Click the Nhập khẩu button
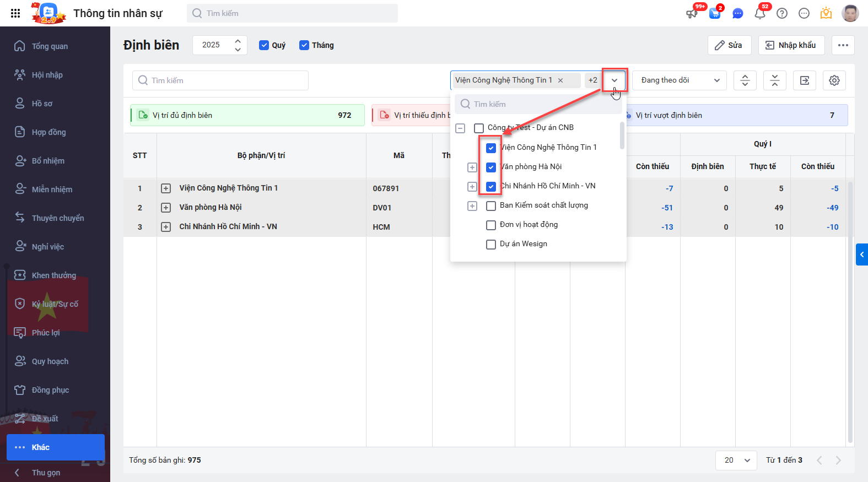The height and width of the screenshot is (482, 868). click(791, 45)
